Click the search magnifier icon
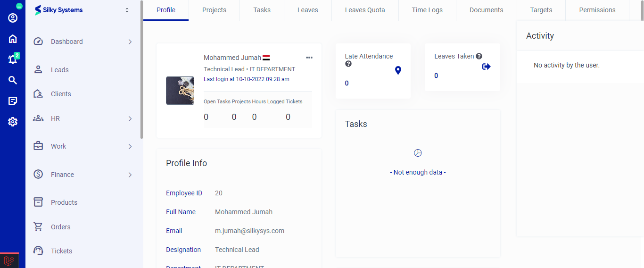 pos(13,80)
